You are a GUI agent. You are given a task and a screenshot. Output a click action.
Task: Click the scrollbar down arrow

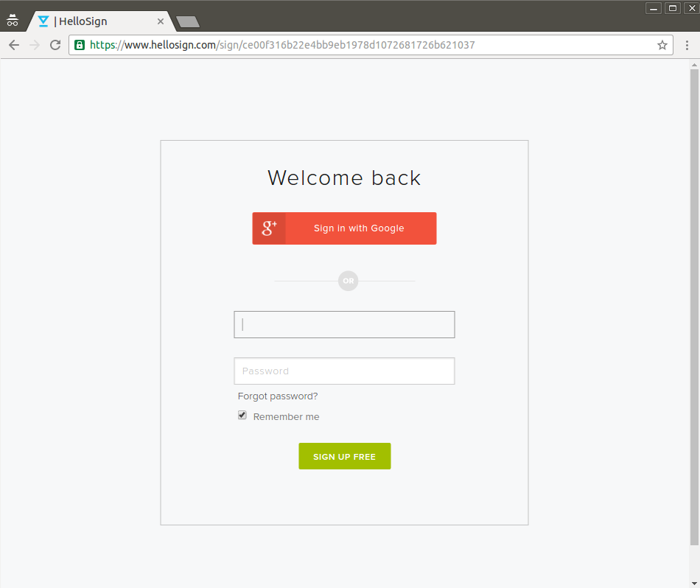[x=694, y=583]
